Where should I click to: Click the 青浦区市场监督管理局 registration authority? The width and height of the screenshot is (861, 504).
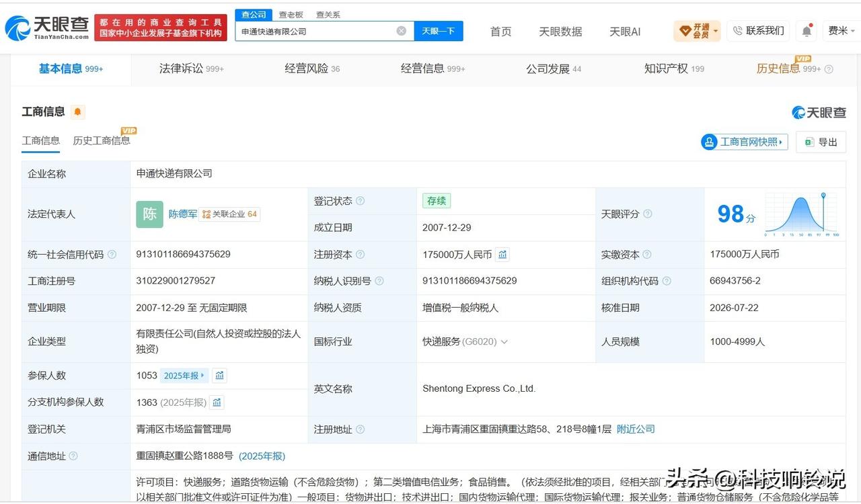click(x=184, y=429)
